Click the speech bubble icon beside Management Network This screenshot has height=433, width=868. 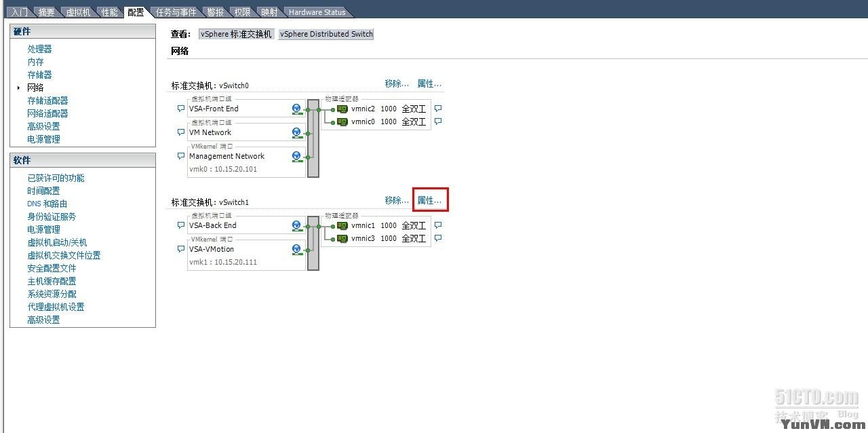181,156
